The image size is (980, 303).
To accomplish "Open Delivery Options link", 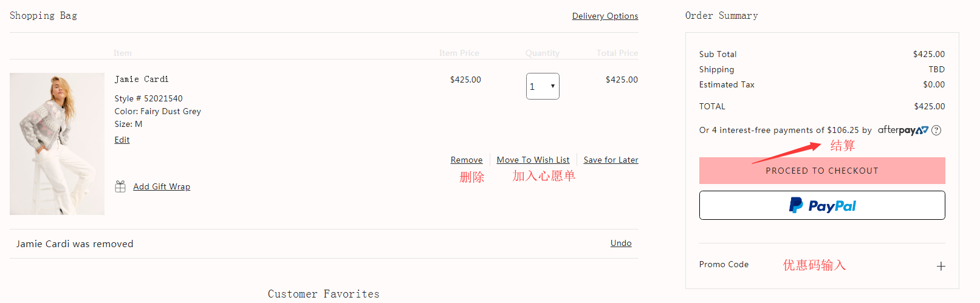I will 605,16.
